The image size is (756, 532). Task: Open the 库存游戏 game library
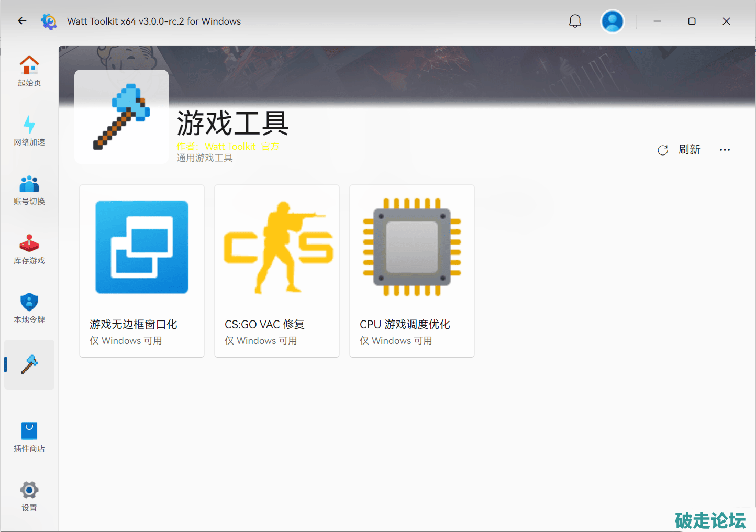[29, 249]
